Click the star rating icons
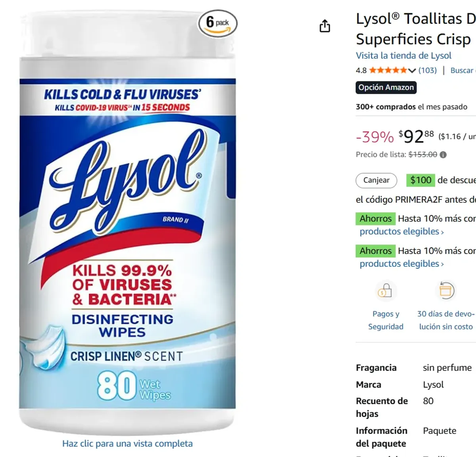Viewport: 476px width, 457px height. (388, 70)
